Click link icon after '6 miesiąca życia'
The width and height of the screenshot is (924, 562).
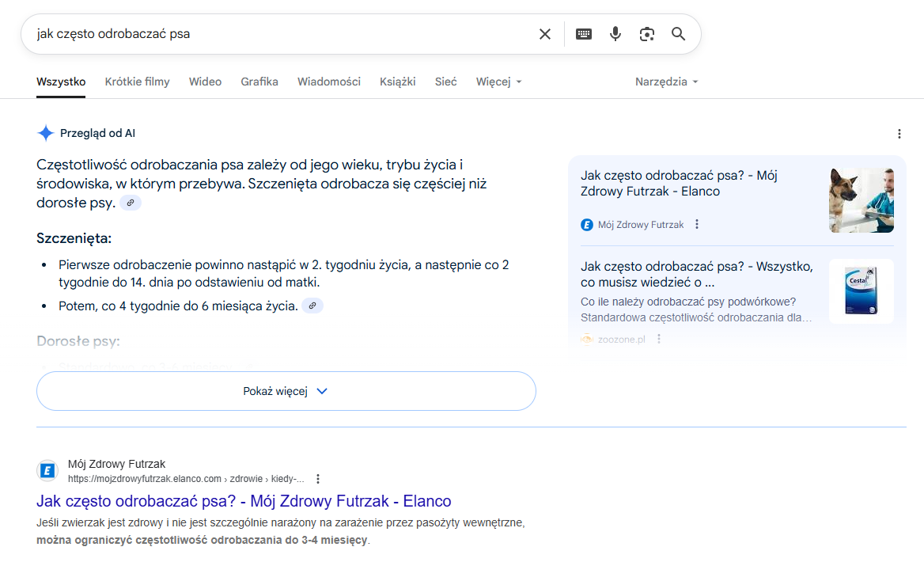(x=312, y=306)
